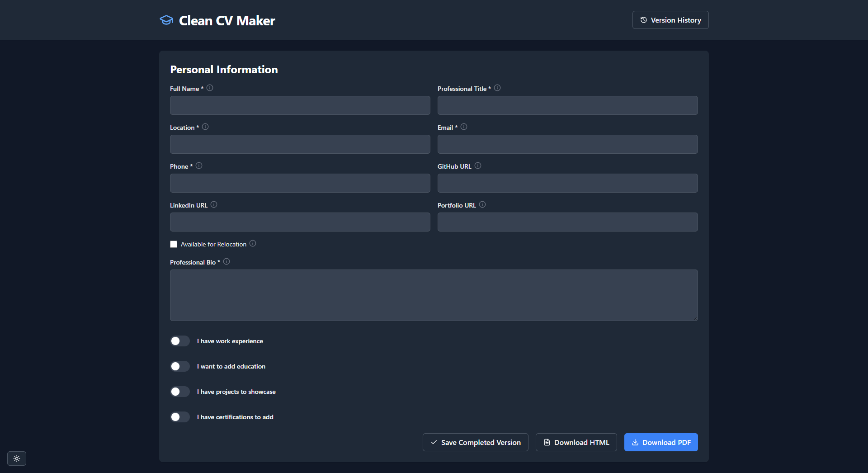Click the graduation cap logo icon
Viewport: 868px width, 473px height.
coord(166,20)
